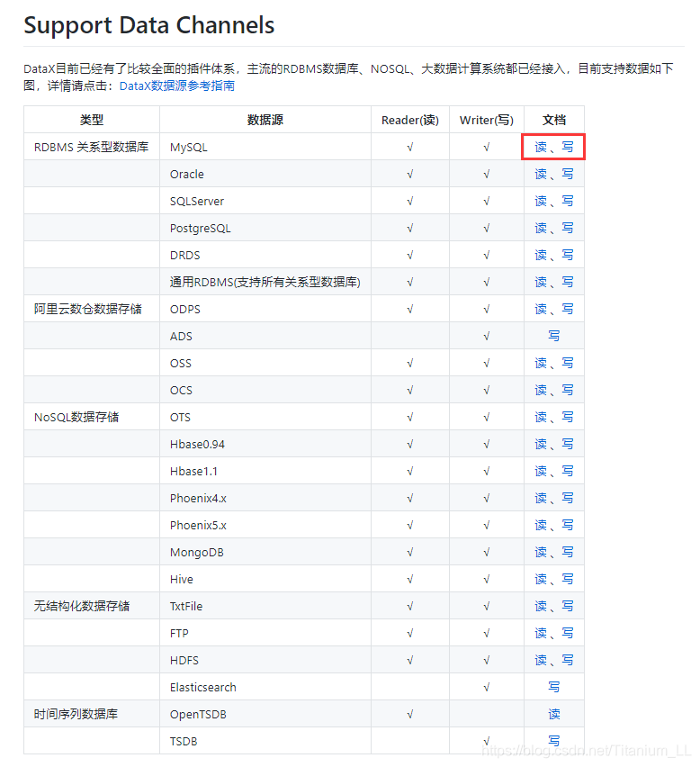The image size is (700, 767).
Task: Open the MySQL 写 documentation link
Action: pos(567,147)
